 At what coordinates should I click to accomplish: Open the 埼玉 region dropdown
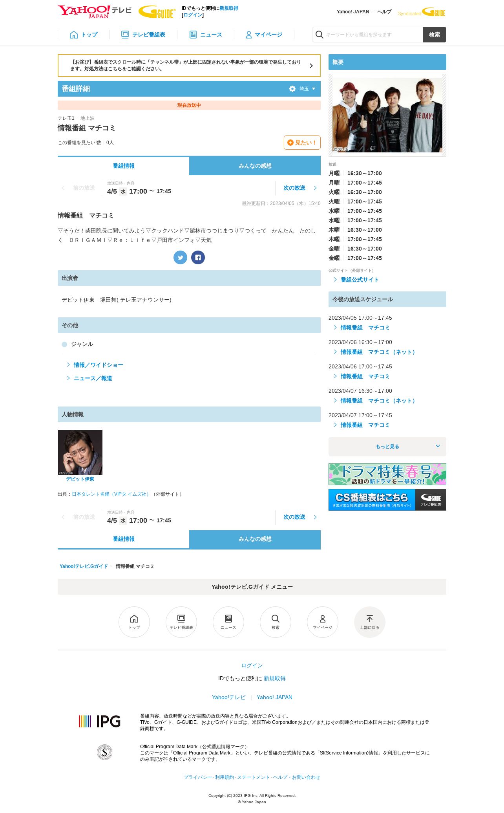(307, 89)
